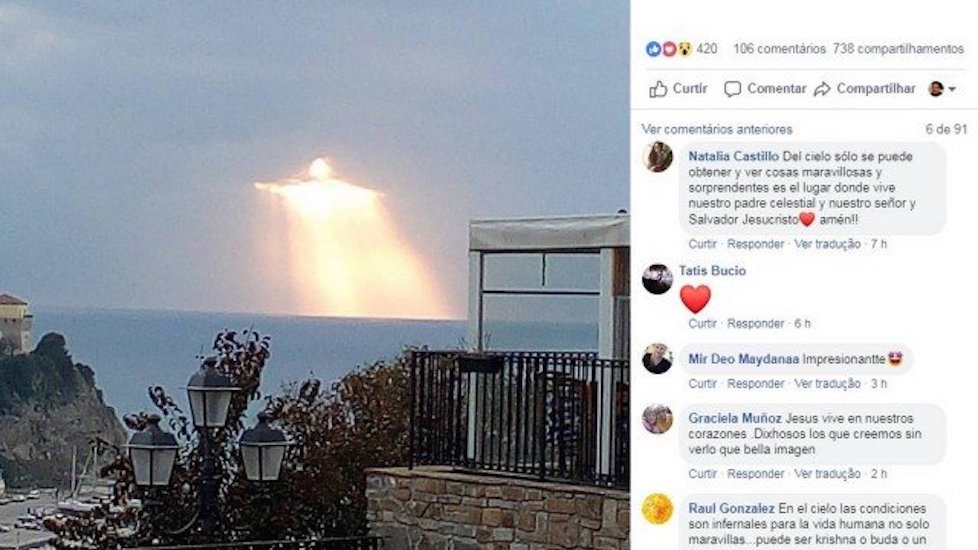Open Natalia Castillo's profile picture
978x550 pixels.
coord(657,157)
